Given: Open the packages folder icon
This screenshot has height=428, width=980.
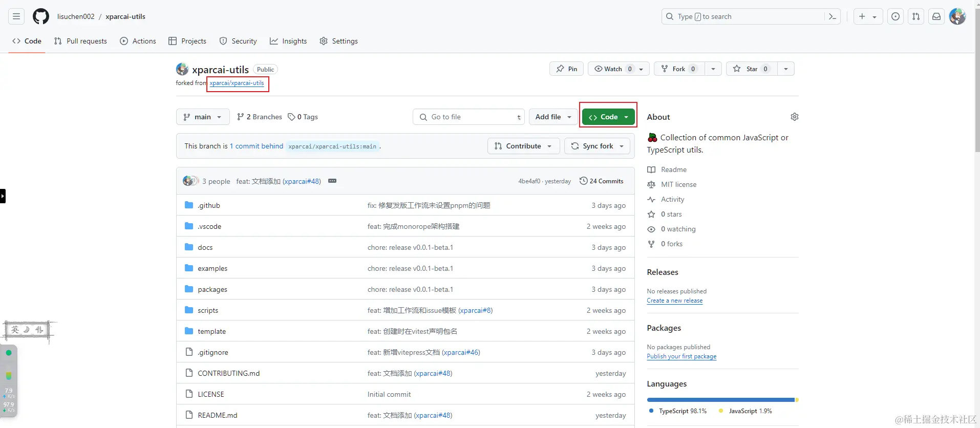Looking at the screenshot, I should click(189, 289).
